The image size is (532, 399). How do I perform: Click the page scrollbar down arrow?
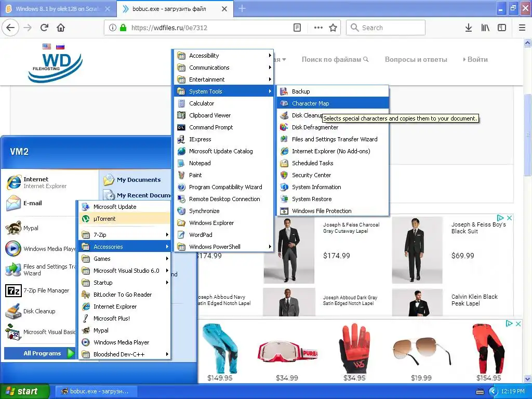click(x=528, y=379)
